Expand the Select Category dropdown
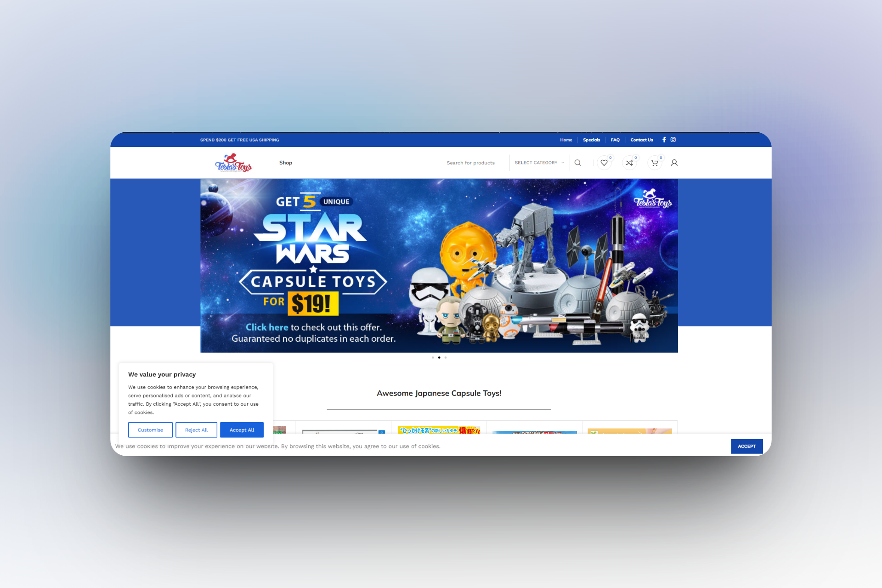Viewport: 882px width, 588px height. tap(539, 163)
